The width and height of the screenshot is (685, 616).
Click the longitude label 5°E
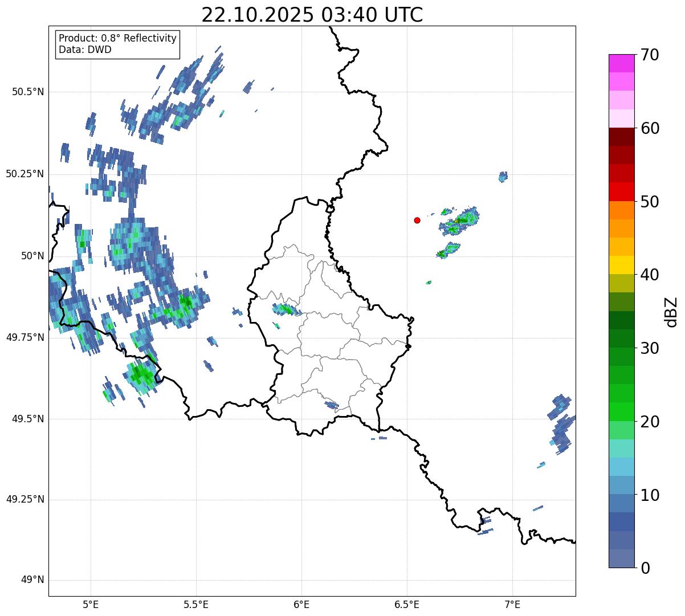pyautogui.click(x=91, y=604)
